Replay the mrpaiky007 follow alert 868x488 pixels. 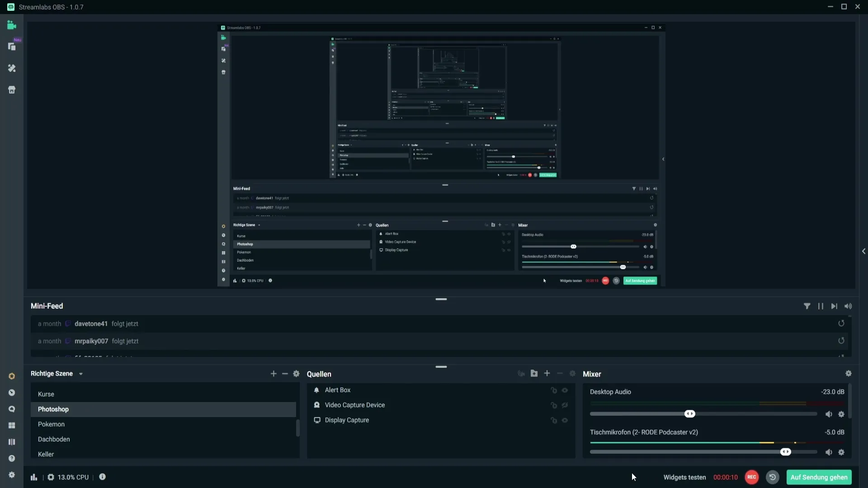tap(841, 341)
